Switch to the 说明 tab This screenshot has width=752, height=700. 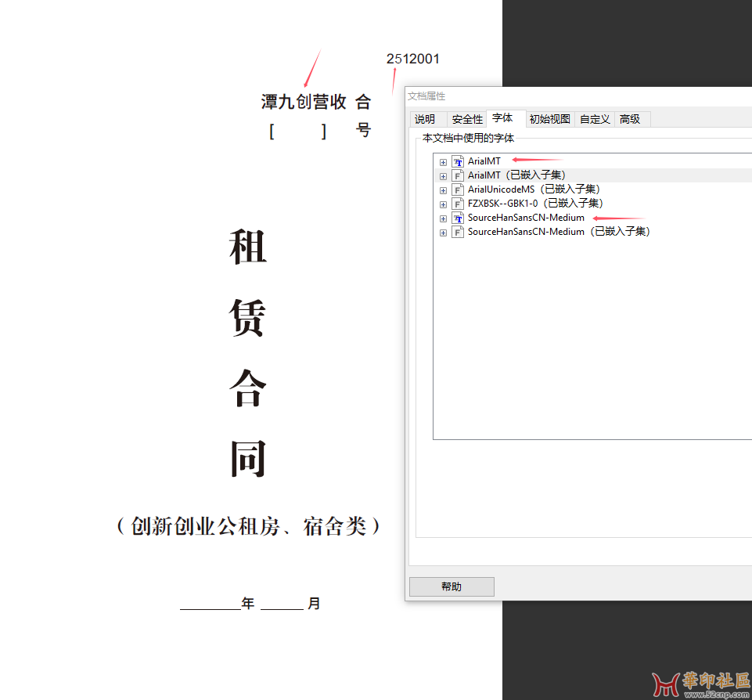(x=425, y=119)
